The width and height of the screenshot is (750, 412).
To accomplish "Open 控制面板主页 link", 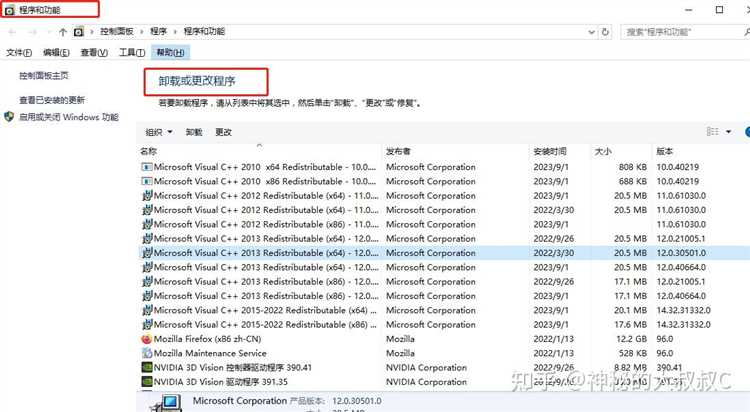I will (x=44, y=76).
